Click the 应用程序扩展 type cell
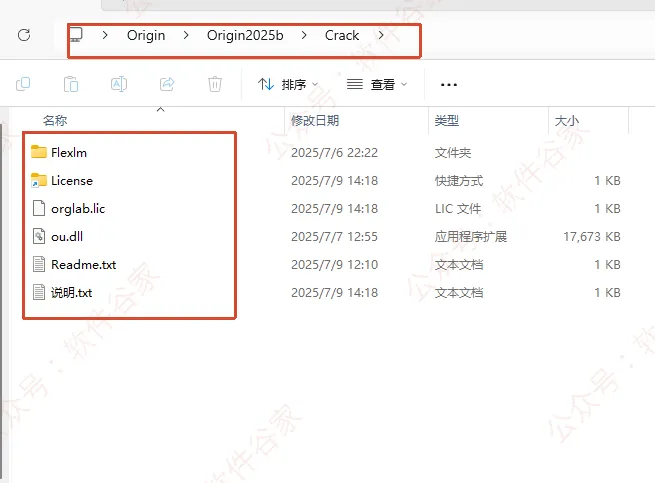Image resolution: width=655 pixels, height=483 pixels. 471,236
